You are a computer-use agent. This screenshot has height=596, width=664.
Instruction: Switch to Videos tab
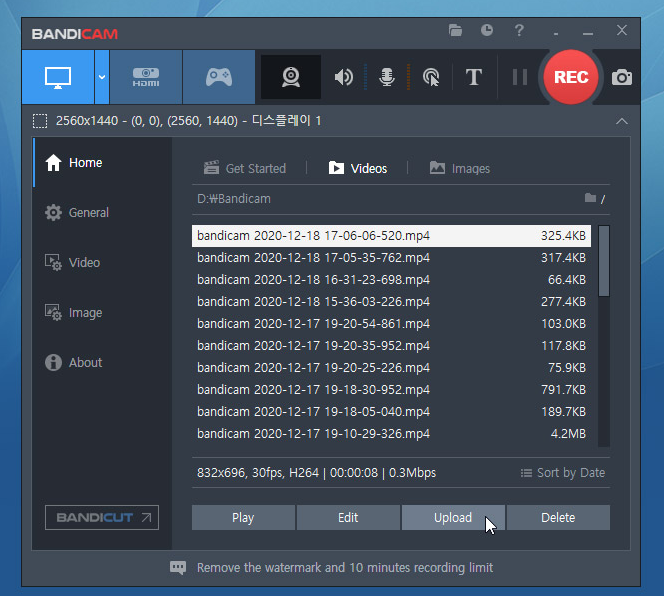tap(358, 168)
